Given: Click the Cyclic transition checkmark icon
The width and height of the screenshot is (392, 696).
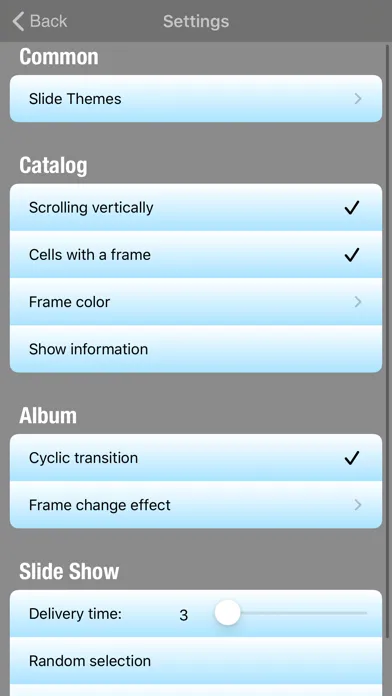Looking at the screenshot, I should 352,458.
